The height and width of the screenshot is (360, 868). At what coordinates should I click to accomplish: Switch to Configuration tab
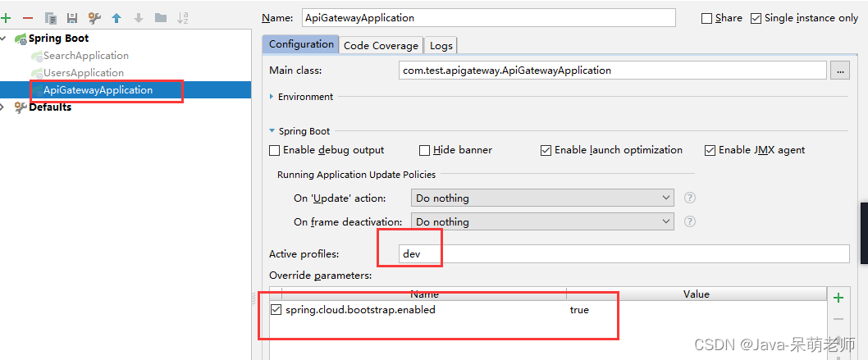coord(301,44)
